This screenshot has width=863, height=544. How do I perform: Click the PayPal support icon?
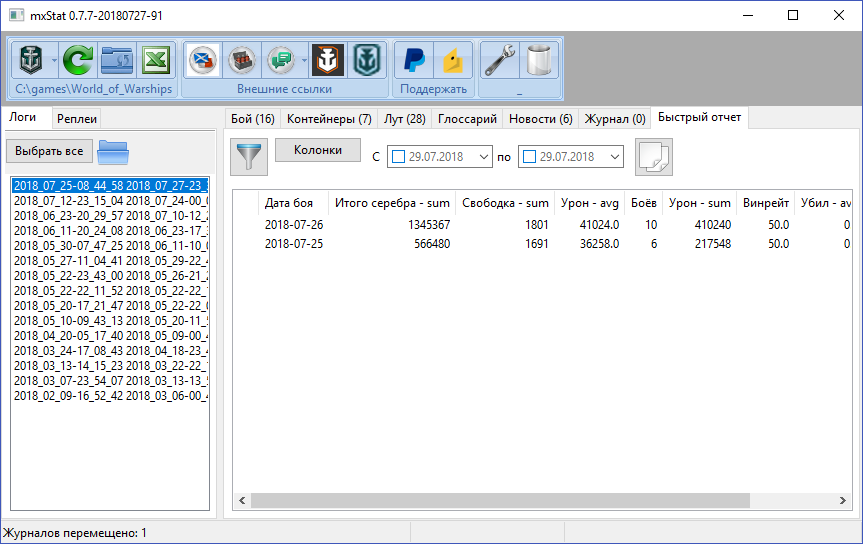coord(414,60)
